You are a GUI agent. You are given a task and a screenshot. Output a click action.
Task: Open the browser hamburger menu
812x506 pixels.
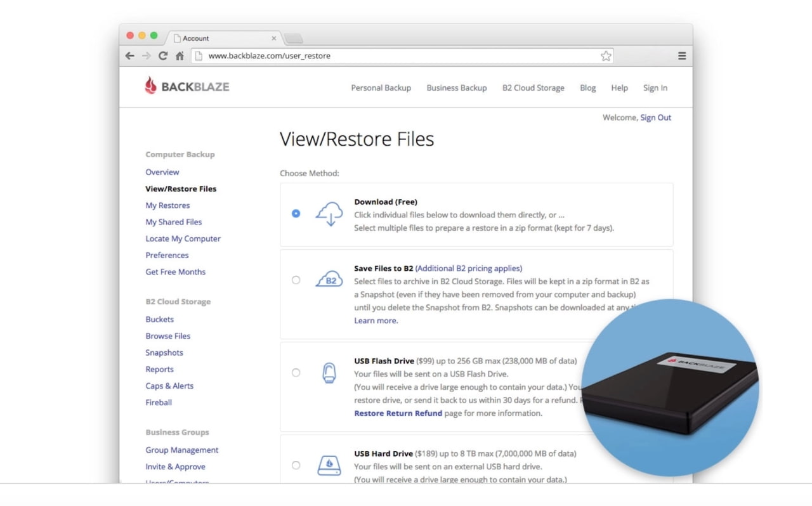(681, 56)
